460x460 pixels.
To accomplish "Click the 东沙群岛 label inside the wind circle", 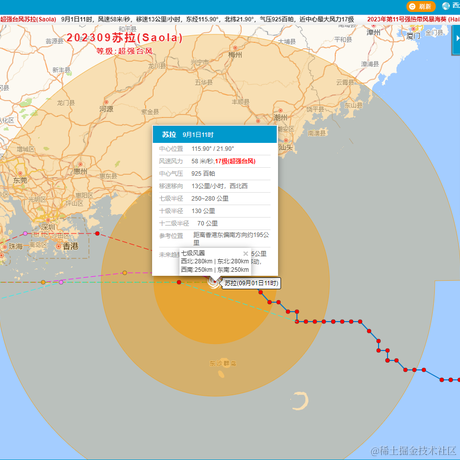I will point(223,363).
